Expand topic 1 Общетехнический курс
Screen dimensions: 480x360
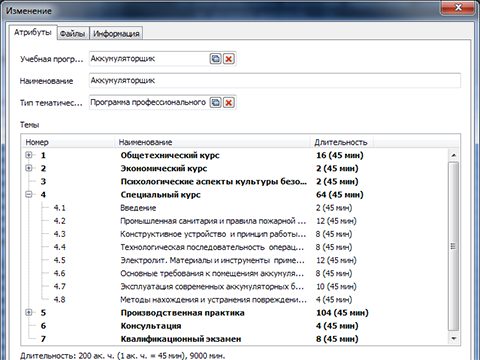coord(29,155)
